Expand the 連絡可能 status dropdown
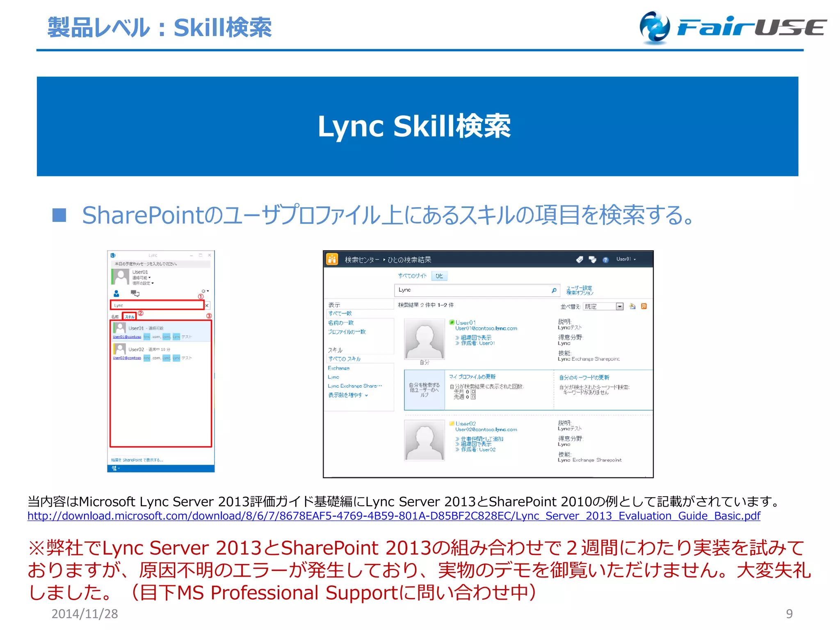Screen dimensions: 840x630 142,278
